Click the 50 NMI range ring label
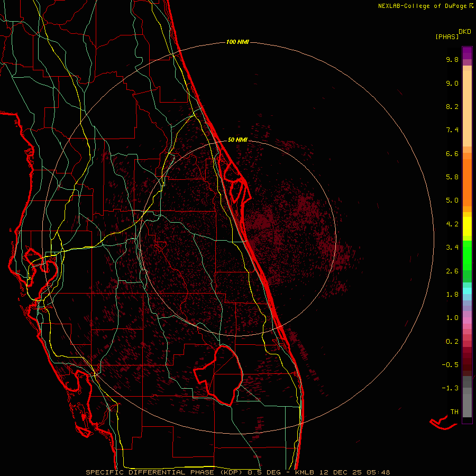 tap(237, 140)
